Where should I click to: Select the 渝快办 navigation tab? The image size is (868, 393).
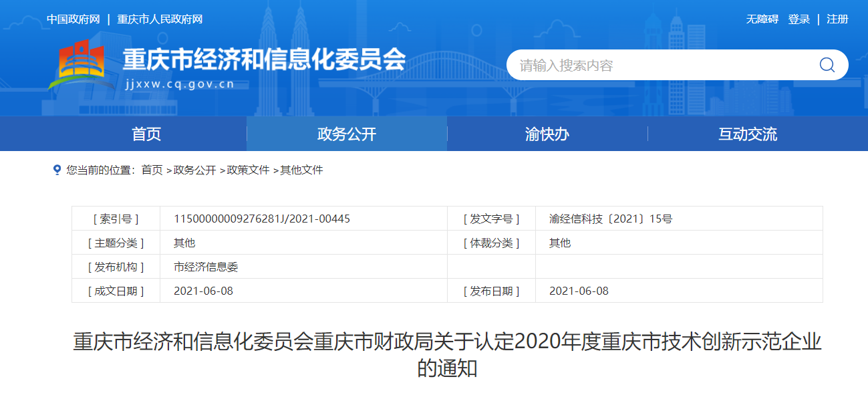click(x=547, y=134)
